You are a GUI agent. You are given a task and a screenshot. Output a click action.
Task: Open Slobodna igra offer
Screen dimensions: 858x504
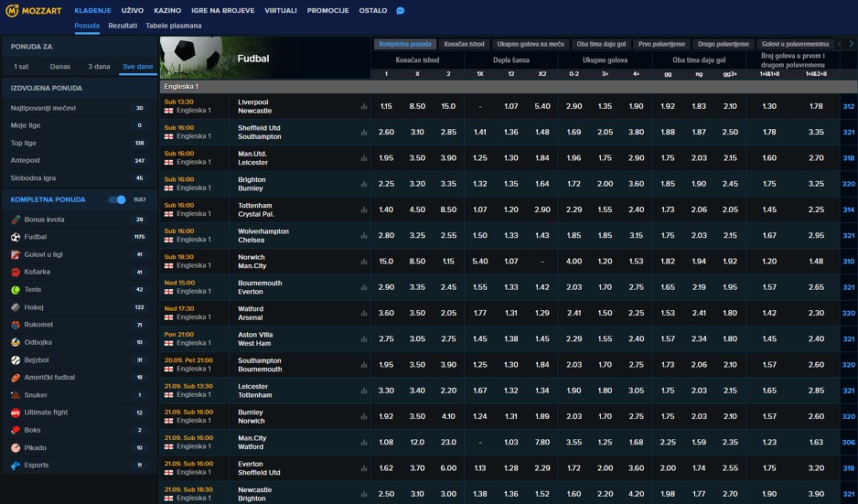click(x=80, y=177)
